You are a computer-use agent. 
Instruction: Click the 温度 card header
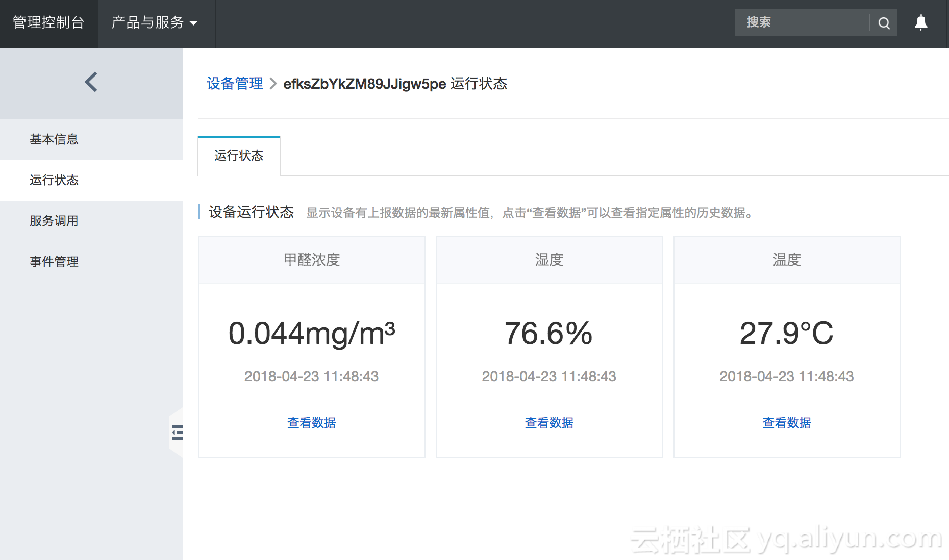(787, 260)
